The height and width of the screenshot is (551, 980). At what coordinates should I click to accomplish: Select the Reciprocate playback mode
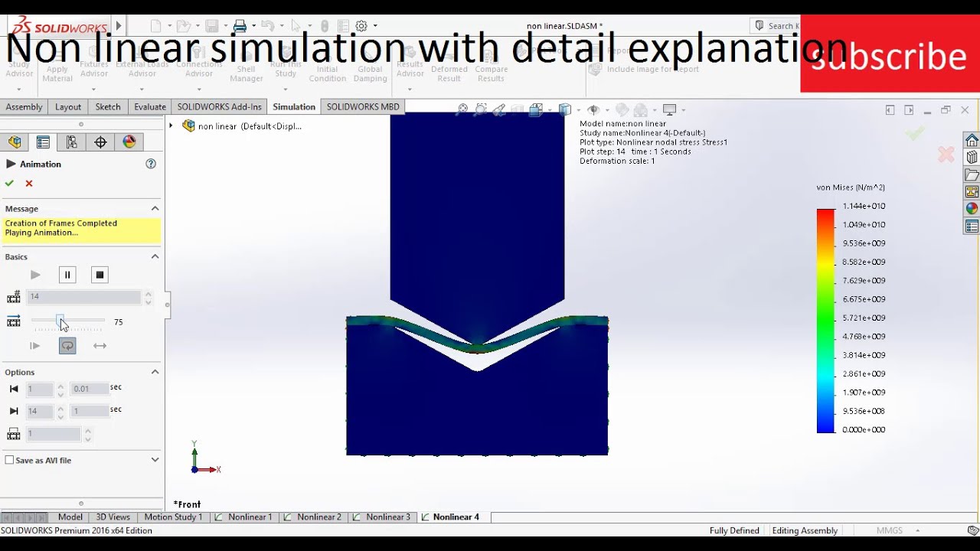(100, 346)
